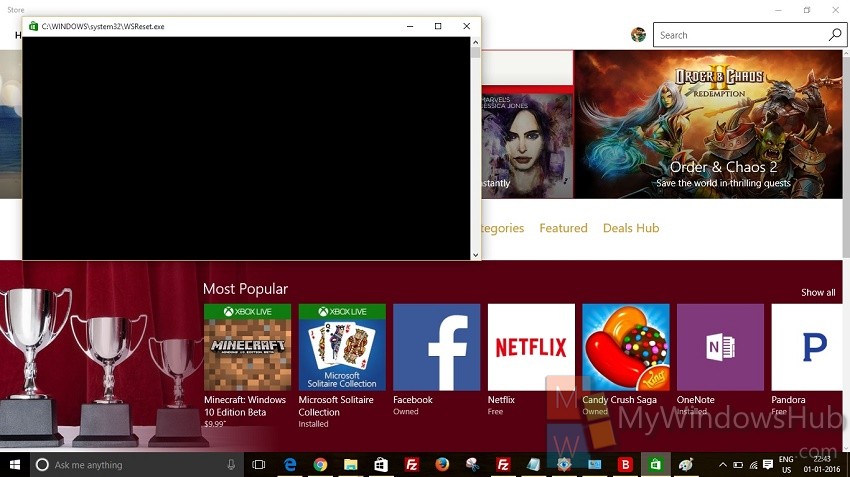Select the active green Store taskbar icon
The width and height of the screenshot is (850, 477).
[x=655, y=465]
